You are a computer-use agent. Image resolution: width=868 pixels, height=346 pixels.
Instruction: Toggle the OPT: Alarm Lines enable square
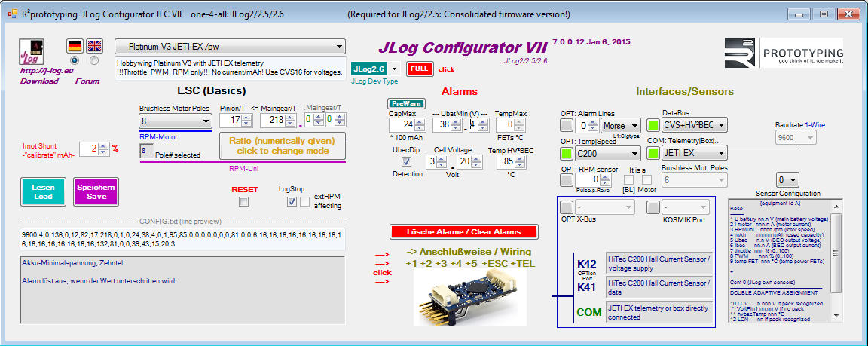coord(567,126)
